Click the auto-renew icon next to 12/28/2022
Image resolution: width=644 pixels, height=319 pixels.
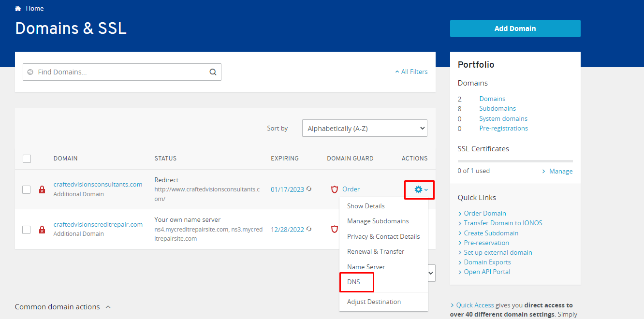309,229
